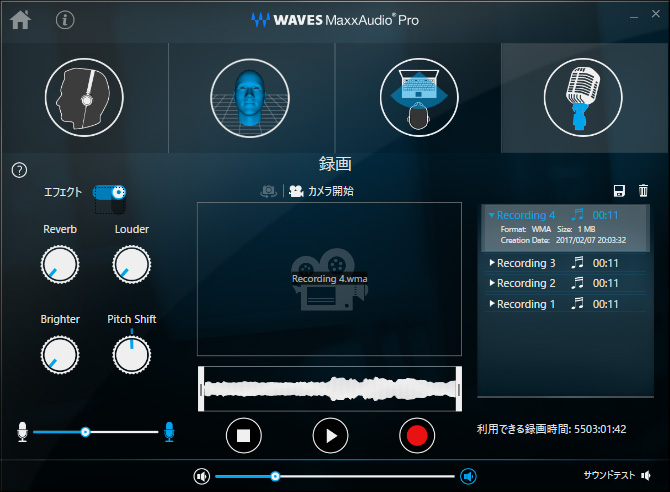Screen dimensions: 670x492
Task: Click the video preview showing Recording 4.wma
Action: pos(329,279)
